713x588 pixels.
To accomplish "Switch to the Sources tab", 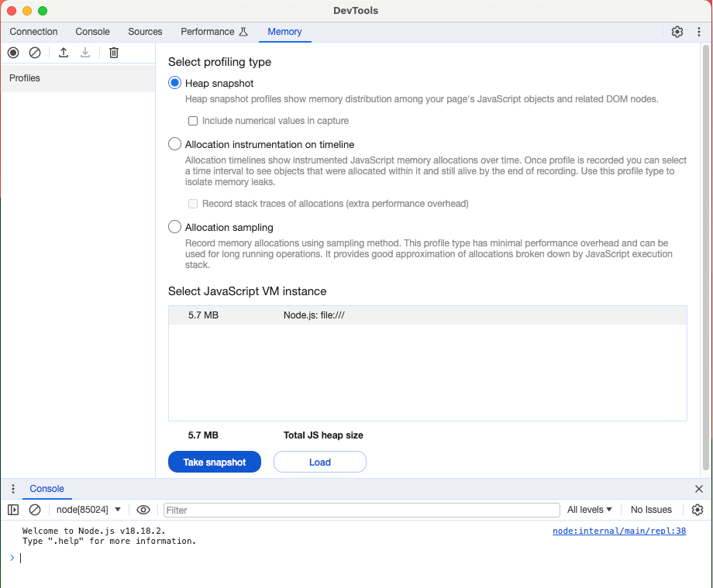I will (x=145, y=32).
